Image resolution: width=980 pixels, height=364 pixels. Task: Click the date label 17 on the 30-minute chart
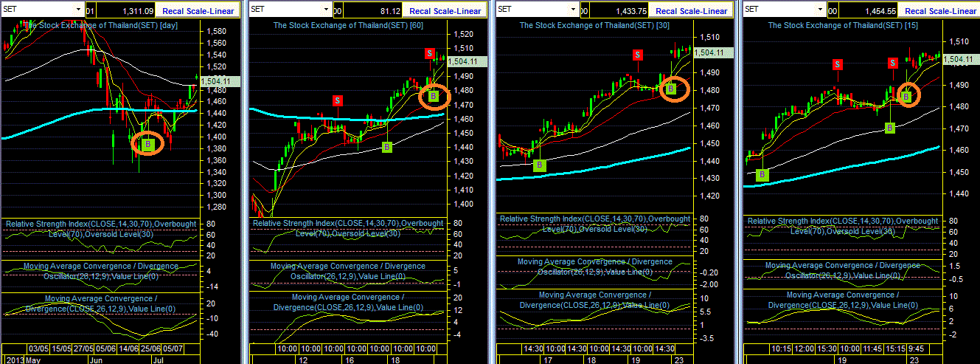[x=546, y=359]
